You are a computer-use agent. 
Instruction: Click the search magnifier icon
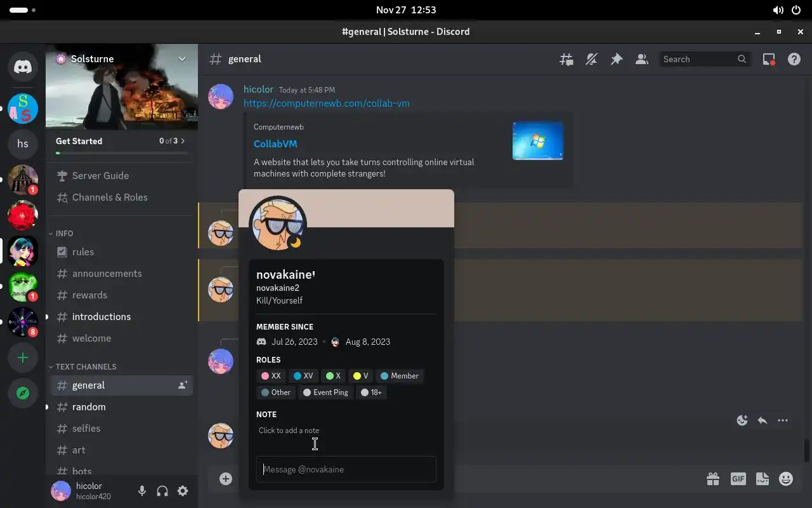coord(742,59)
